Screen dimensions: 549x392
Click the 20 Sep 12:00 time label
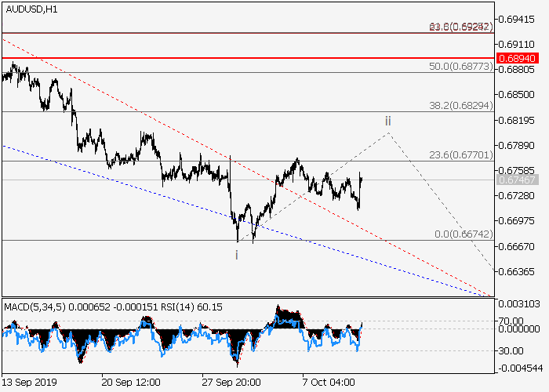[131, 382]
